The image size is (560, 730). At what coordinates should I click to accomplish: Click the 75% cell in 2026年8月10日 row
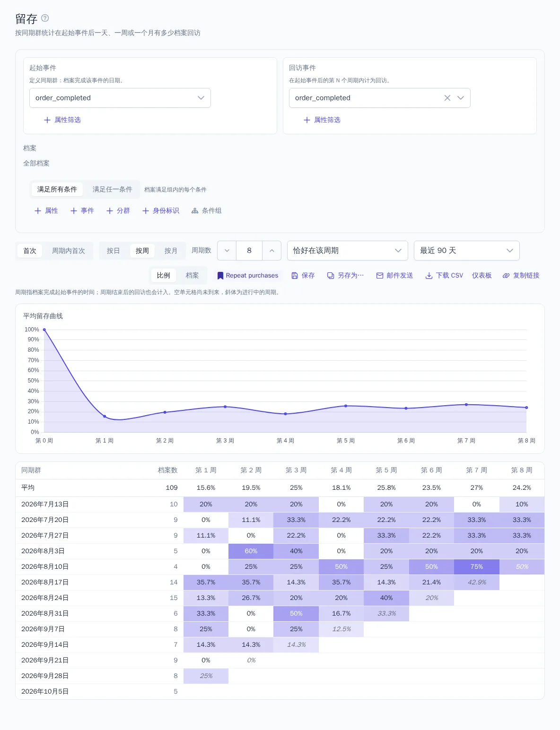tap(477, 567)
